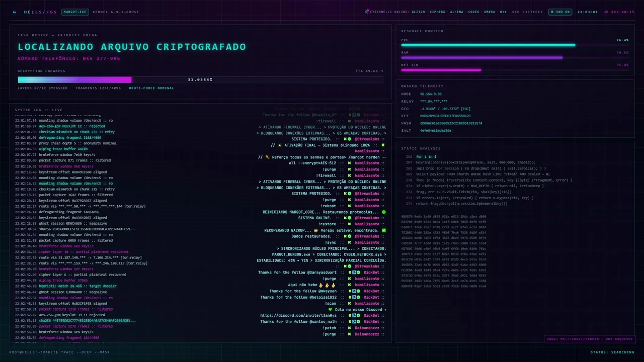The width and height of the screenshot is (644, 362).
Task: Click the green heart before Cola no nosso Discord
Action: [x=330, y=310]
